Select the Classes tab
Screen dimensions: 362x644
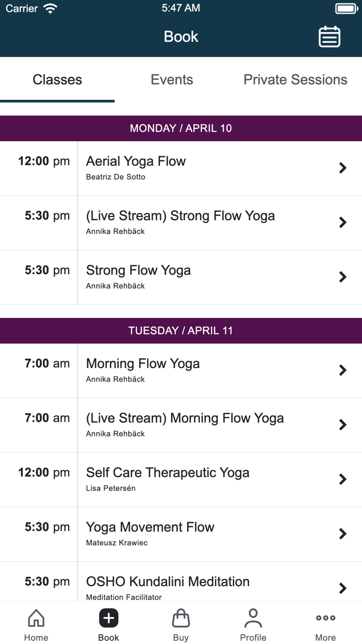[x=57, y=80]
